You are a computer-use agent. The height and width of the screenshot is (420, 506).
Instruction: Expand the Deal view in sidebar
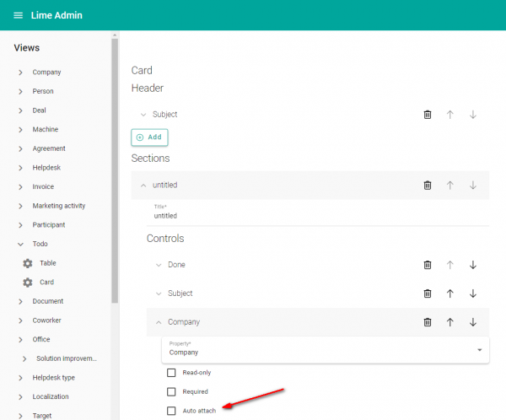pos(20,110)
